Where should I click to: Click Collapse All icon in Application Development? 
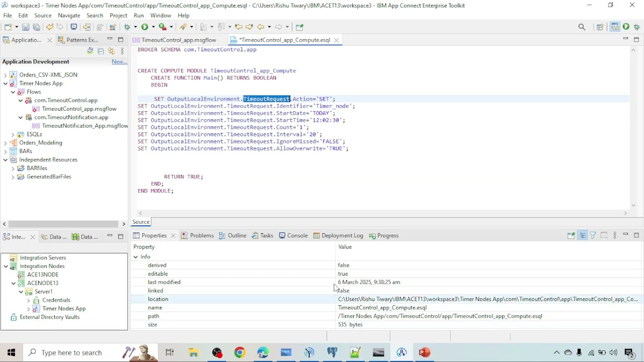click(101, 51)
